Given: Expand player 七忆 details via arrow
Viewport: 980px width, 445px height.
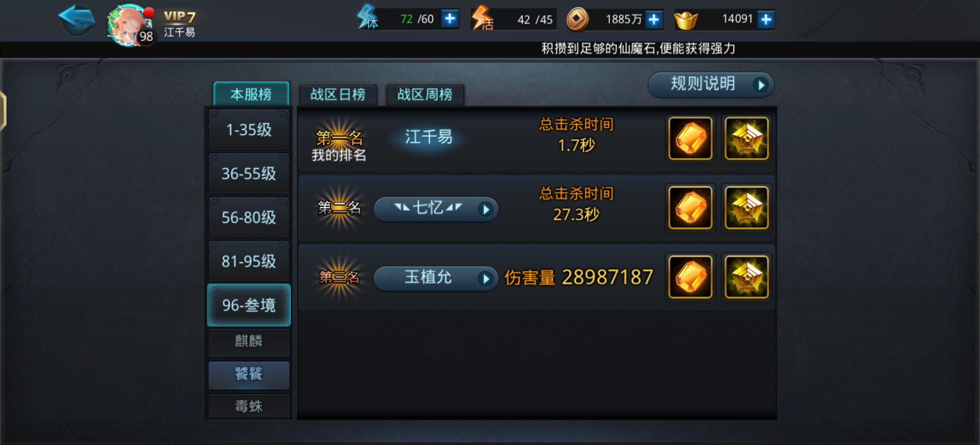Looking at the screenshot, I should (486, 209).
